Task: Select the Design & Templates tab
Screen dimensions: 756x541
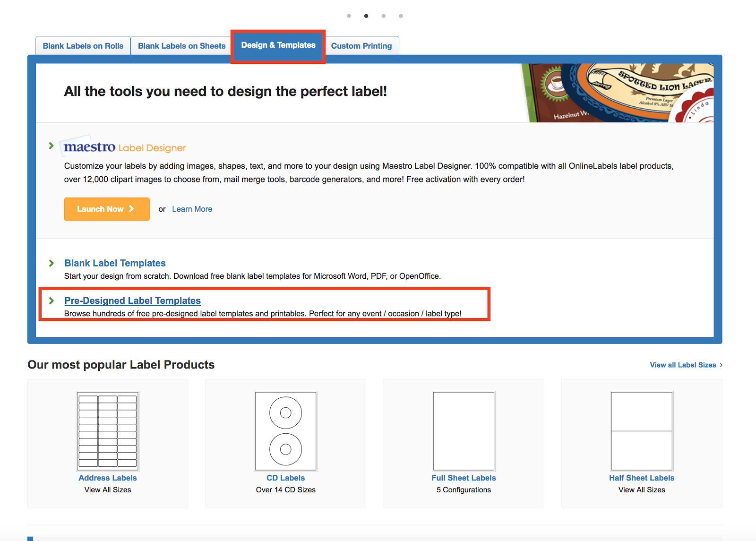Action: click(x=278, y=45)
